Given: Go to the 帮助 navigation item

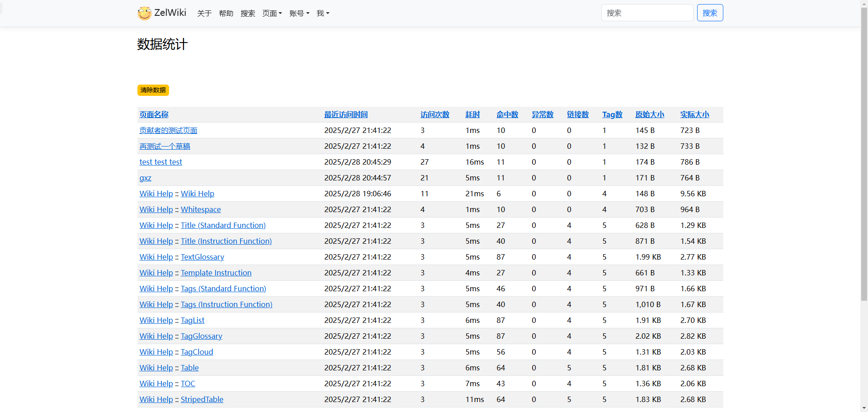Looking at the screenshot, I should tap(226, 14).
